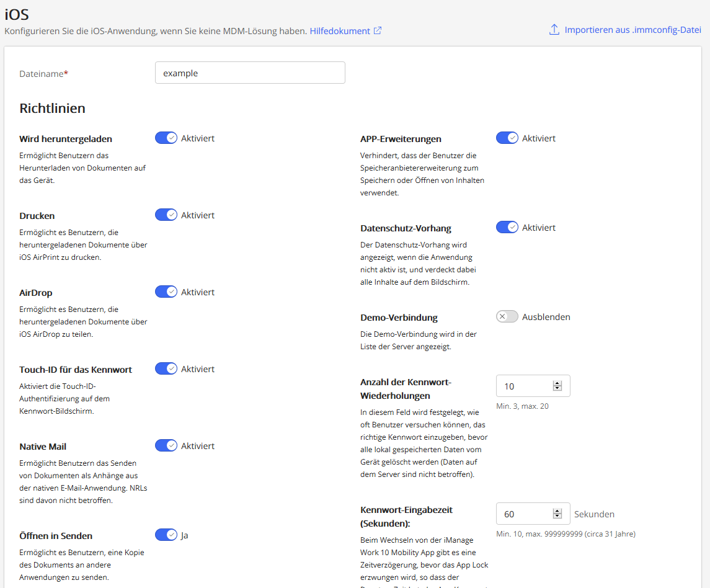Image resolution: width=710 pixels, height=588 pixels.
Task: Click the upload icon beside Importieren
Action: pos(554,30)
